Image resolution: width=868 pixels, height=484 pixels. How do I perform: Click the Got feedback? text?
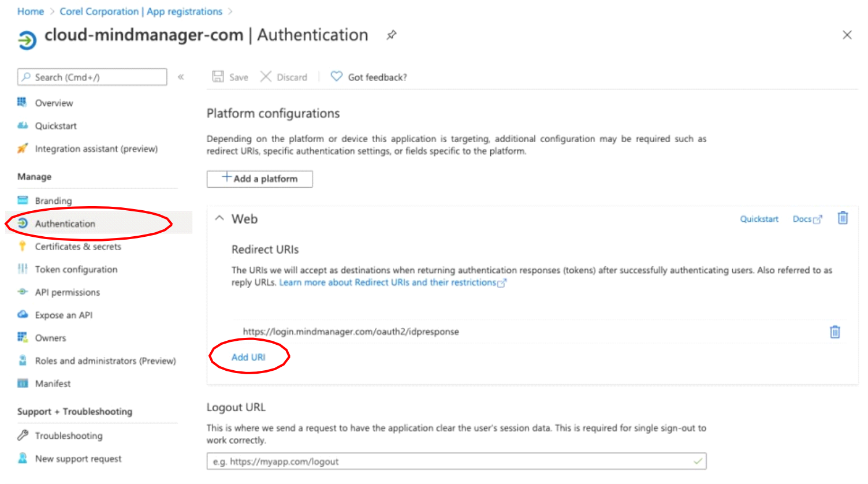[377, 77]
